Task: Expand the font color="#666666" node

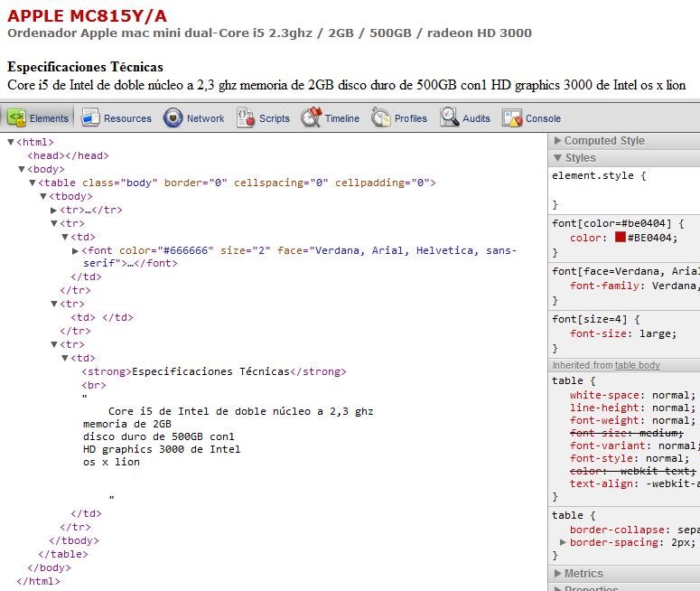Action: (76, 251)
